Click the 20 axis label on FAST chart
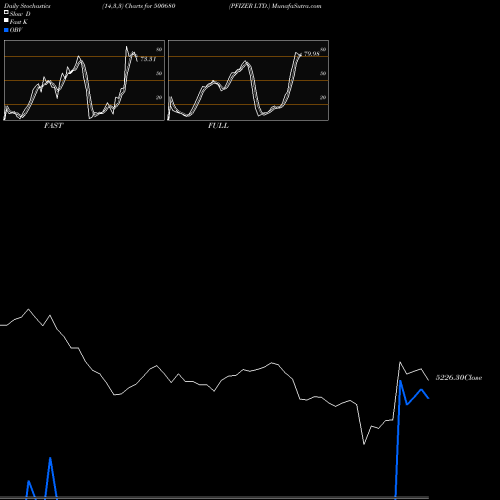Viewport: 500px width, 500px height. click(159, 97)
